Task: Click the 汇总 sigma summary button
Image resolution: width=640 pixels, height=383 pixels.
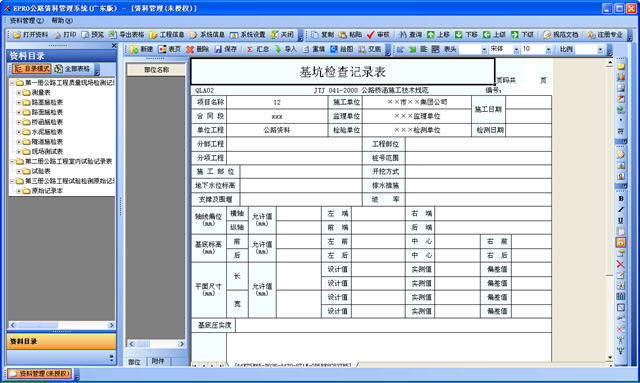Action: 258,49
